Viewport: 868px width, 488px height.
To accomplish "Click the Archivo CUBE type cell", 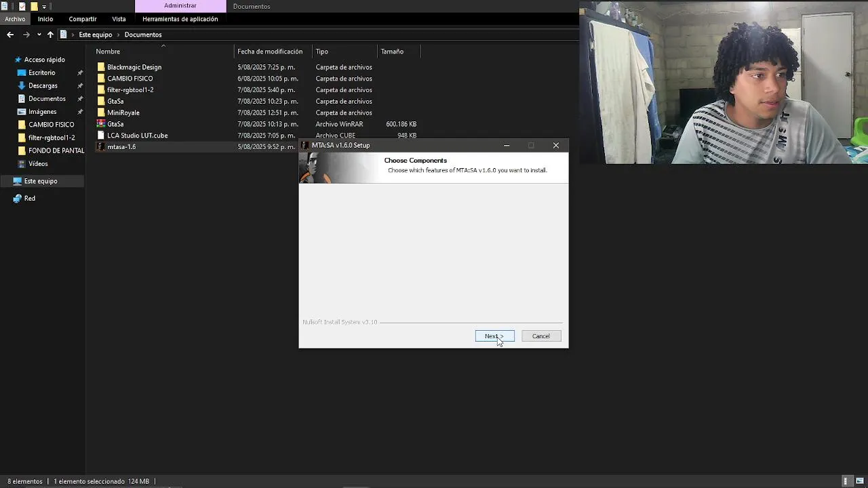I will click(335, 136).
